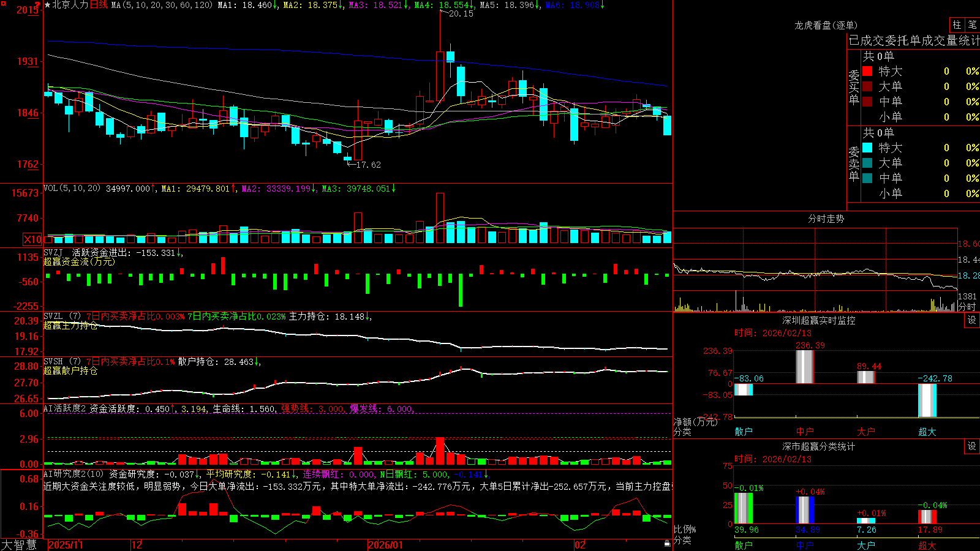Click the AI活跃度2 indicator label
Viewport: 980px width, 551px height.
coord(65,408)
